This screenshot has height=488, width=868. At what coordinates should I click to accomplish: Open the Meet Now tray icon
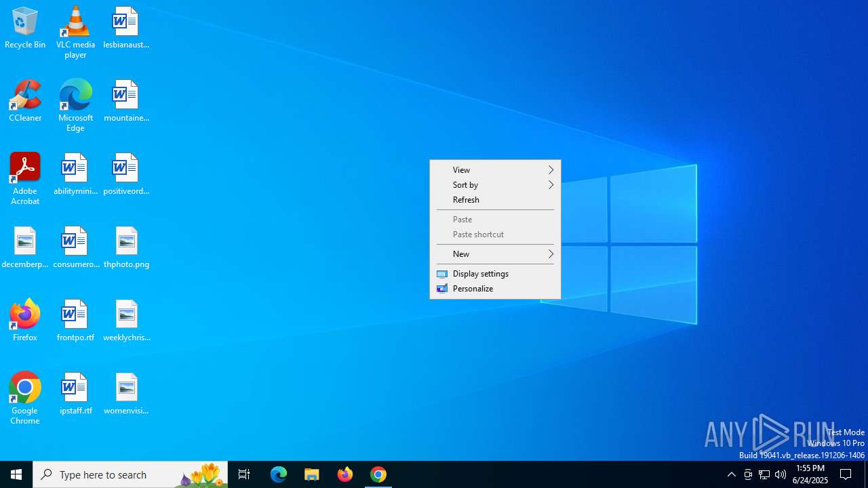point(748,474)
